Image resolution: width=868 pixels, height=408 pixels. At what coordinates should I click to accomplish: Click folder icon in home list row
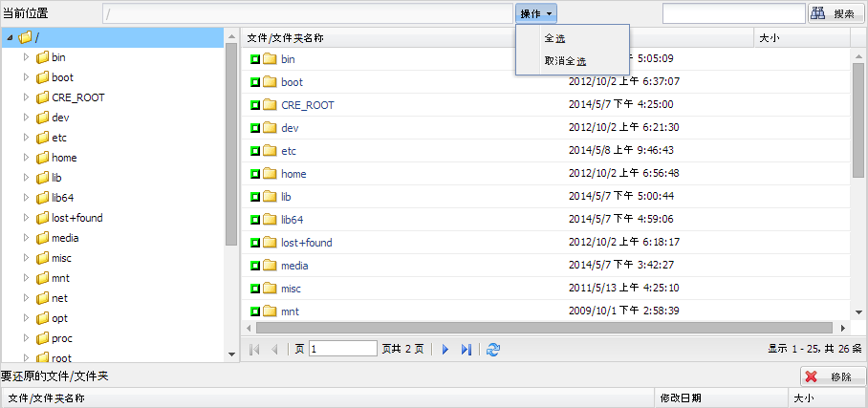[x=270, y=174]
